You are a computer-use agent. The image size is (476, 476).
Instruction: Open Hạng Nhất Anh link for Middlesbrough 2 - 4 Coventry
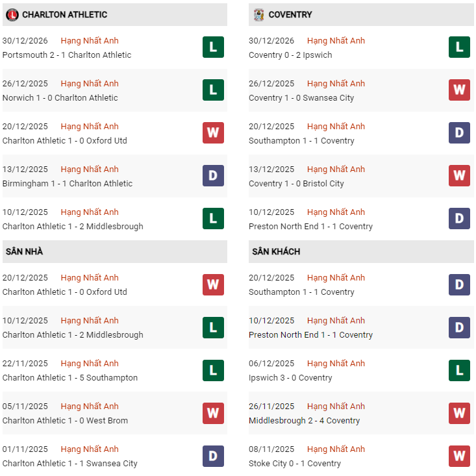(x=336, y=406)
